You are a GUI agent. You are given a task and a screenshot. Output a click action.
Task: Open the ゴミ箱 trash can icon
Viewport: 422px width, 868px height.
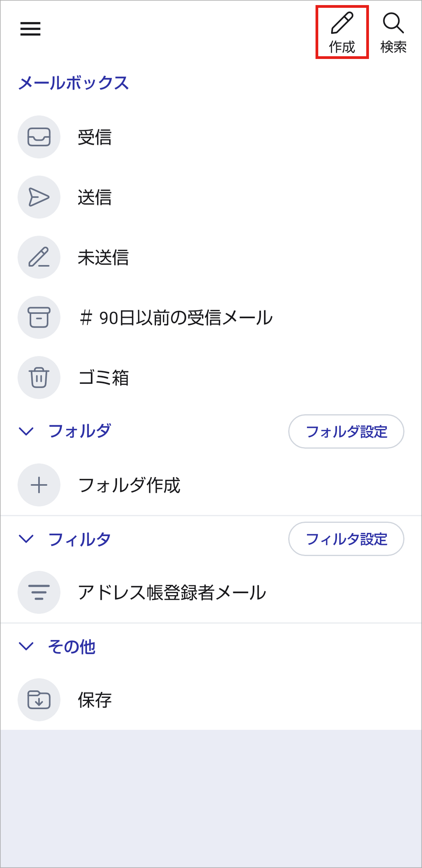[39, 378]
